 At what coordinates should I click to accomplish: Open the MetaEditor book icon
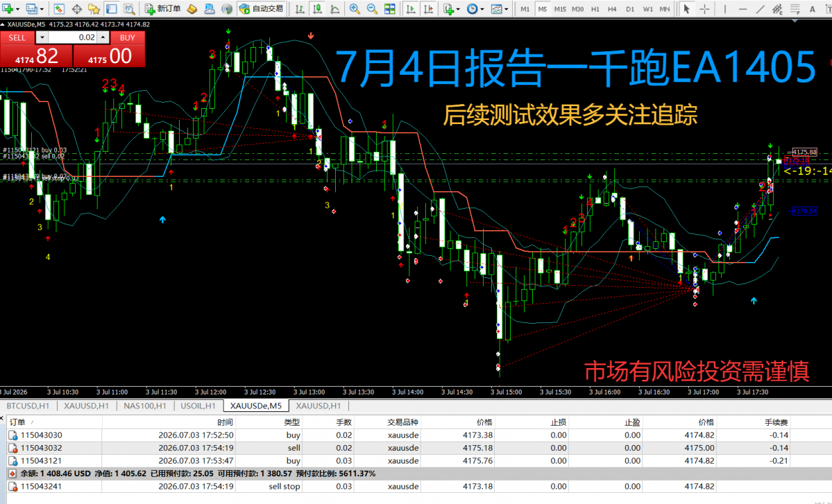pyautogui.click(x=192, y=8)
